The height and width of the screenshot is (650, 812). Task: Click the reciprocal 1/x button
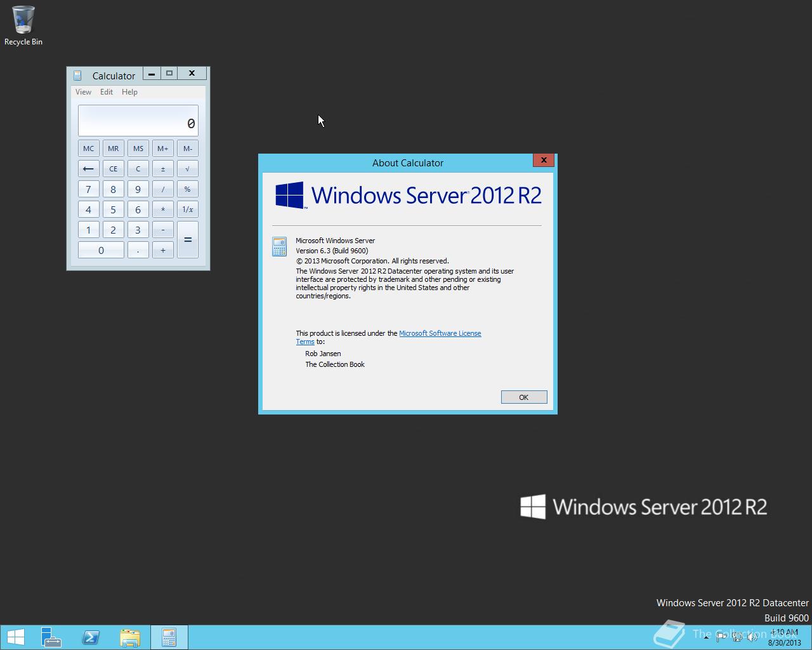click(188, 209)
